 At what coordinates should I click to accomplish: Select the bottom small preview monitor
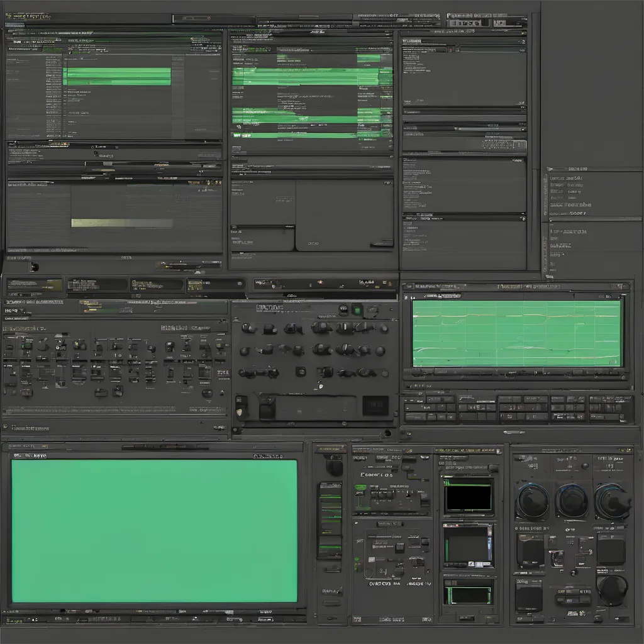click(x=468, y=593)
